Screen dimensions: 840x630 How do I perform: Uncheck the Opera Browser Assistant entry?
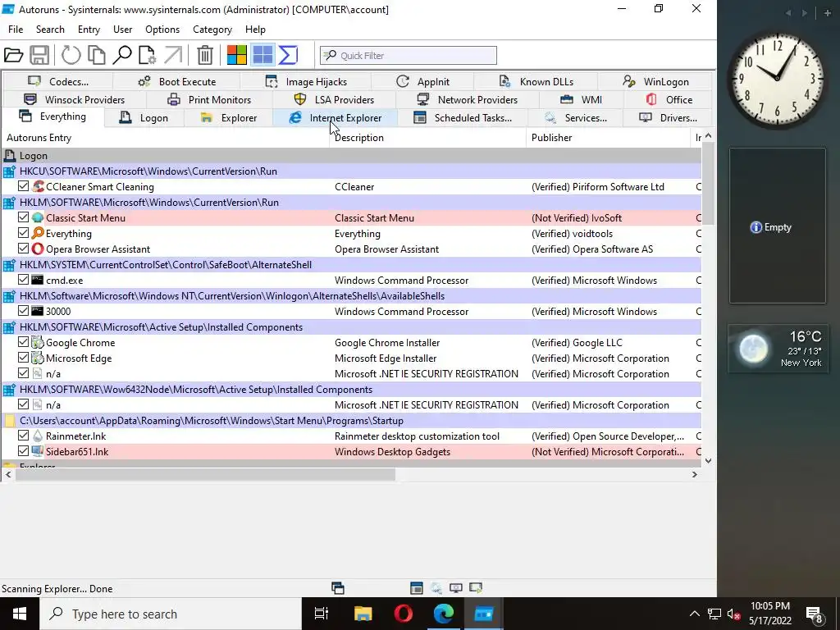[23, 249]
